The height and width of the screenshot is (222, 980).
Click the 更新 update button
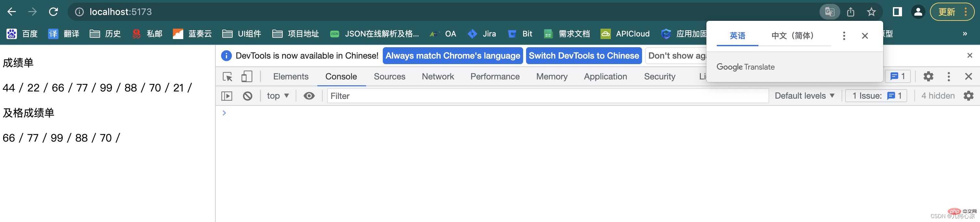click(952, 12)
